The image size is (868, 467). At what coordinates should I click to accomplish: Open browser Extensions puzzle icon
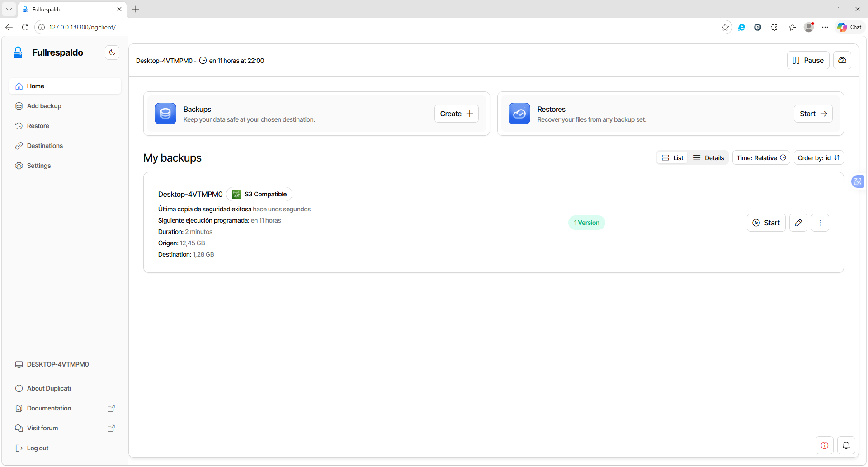point(774,27)
